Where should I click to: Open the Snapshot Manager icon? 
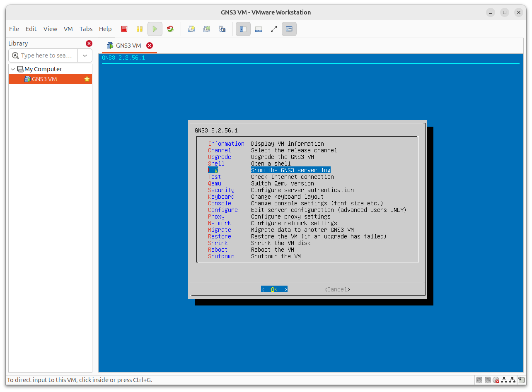pyautogui.click(x=222, y=29)
